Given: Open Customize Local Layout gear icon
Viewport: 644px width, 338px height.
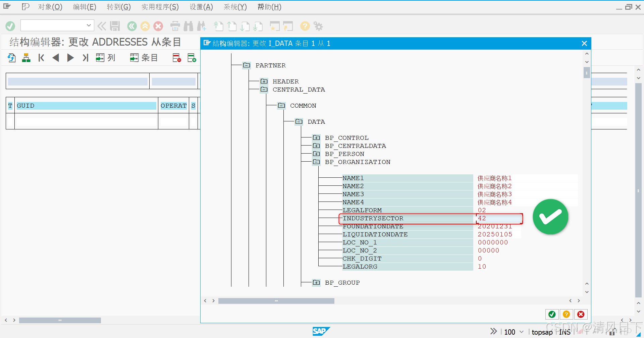Looking at the screenshot, I should coord(318,26).
